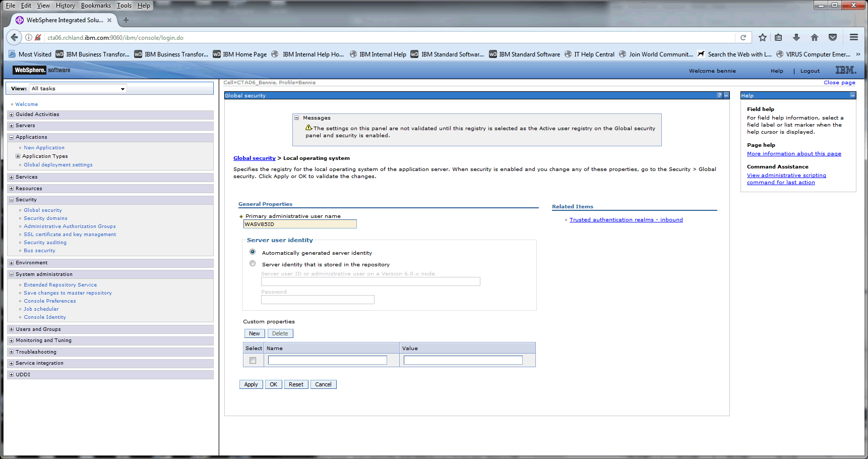This screenshot has width=868, height=459.
Task: Expand the Guided Activities section
Action: tap(11, 114)
